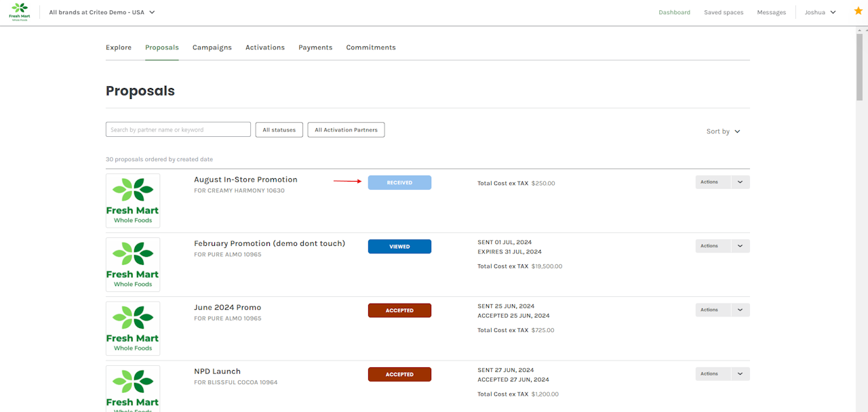Click Actions button for NPD Launch
The image size is (868, 412).
(x=713, y=373)
